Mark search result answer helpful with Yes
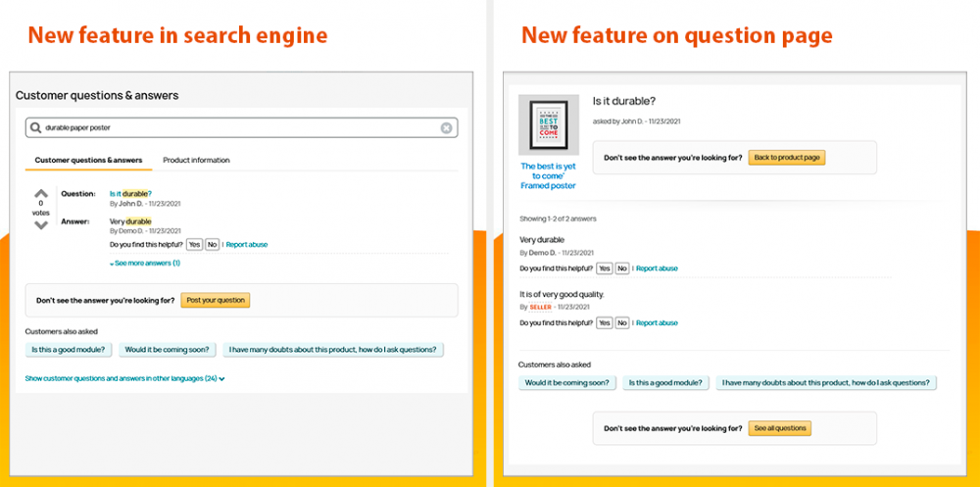This screenshot has width=980, height=487. [194, 244]
